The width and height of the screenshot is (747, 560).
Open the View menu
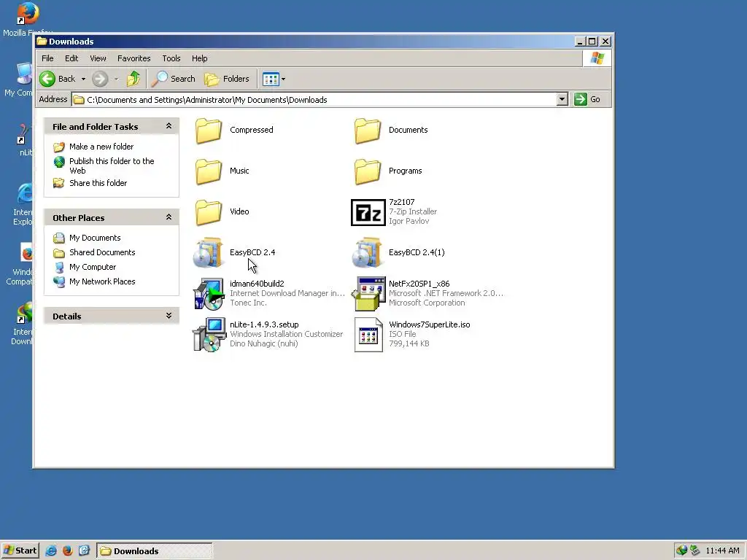click(98, 58)
